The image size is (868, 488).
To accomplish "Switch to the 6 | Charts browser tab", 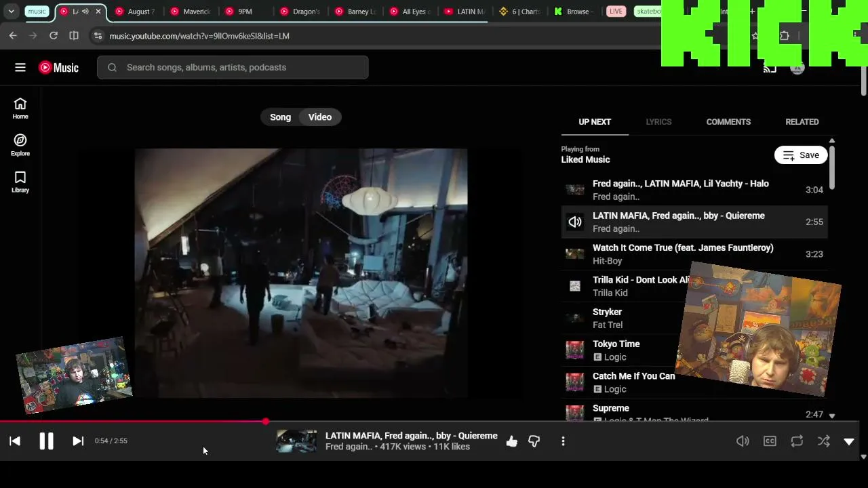I will pos(520,12).
